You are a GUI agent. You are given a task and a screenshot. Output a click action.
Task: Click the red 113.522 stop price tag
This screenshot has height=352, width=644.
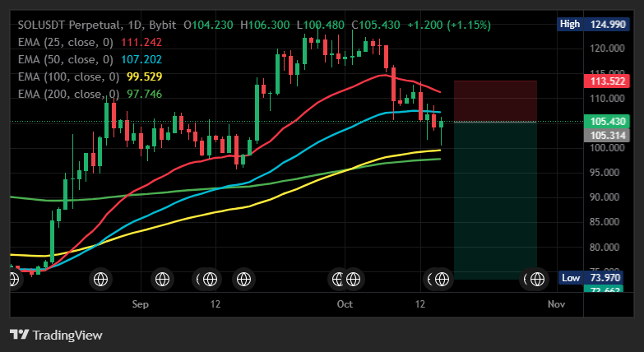[607, 81]
